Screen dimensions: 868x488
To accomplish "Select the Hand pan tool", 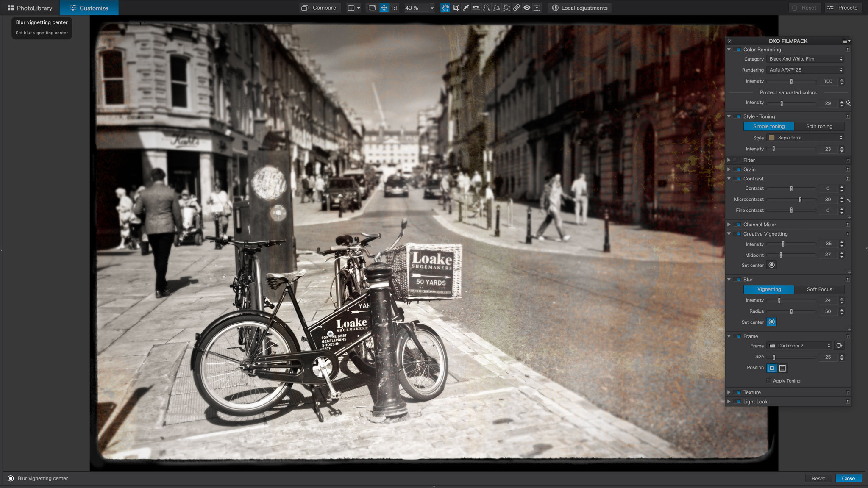I will click(445, 8).
